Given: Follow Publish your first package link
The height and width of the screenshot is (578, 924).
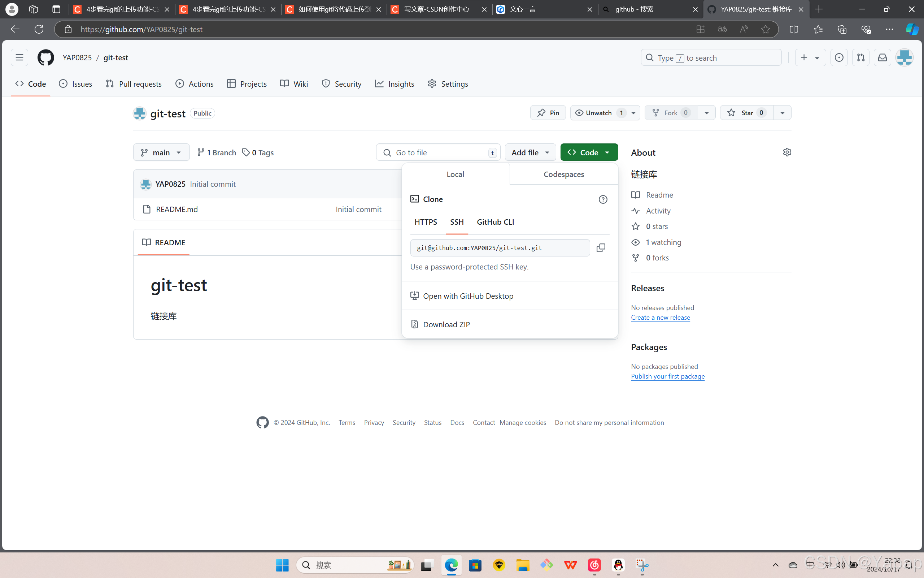Looking at the screenshot, I should (x=667, y=376).
